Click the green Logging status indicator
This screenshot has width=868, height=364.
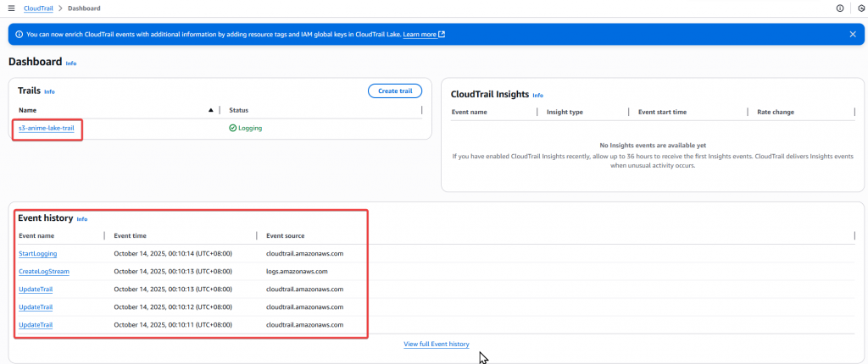tap(246, 128)
